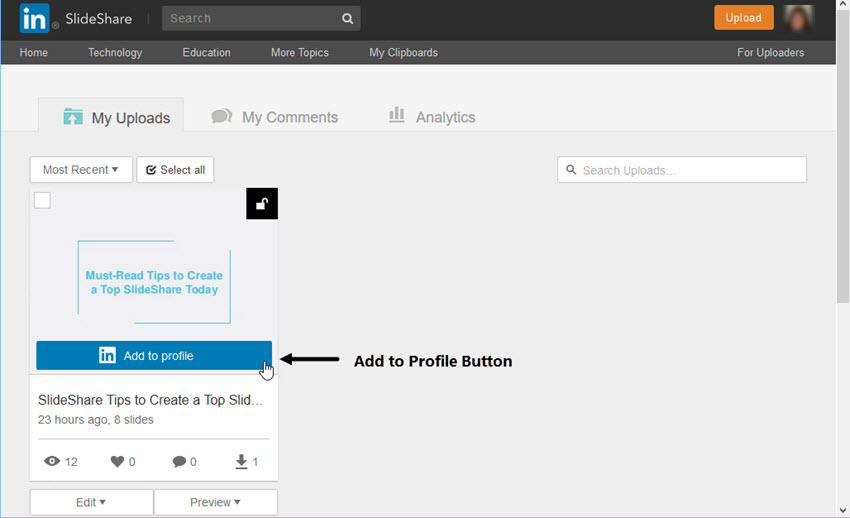Screen dimensions: 850x518
Task: Open the More Topics menu
Action: click(x=300, y=53)
